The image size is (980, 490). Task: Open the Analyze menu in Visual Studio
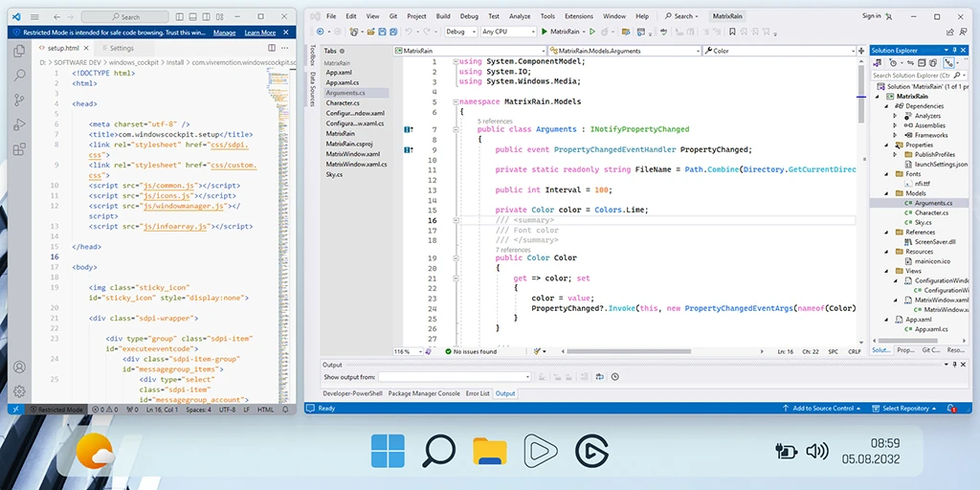point(520,16)
